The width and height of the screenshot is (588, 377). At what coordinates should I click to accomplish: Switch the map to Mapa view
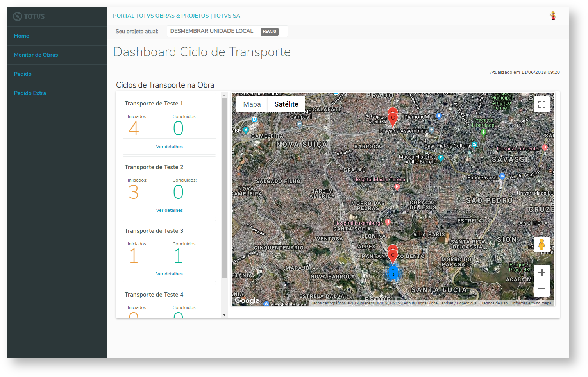point(252,104)
